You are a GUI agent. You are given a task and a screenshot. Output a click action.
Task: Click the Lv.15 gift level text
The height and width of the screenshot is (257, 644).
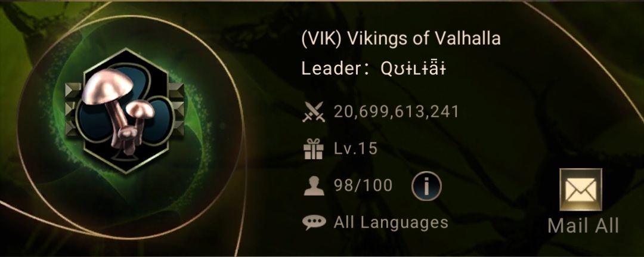click(x=355, y=148)
